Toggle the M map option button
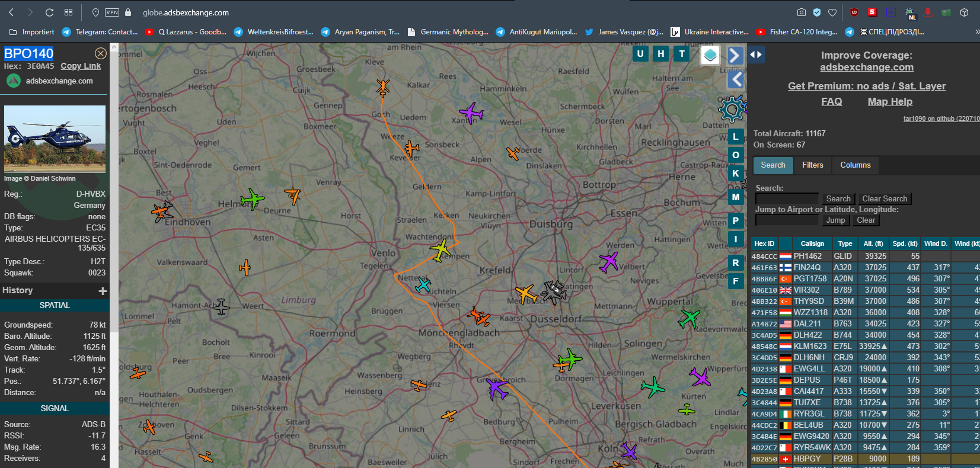 [736, 197]
